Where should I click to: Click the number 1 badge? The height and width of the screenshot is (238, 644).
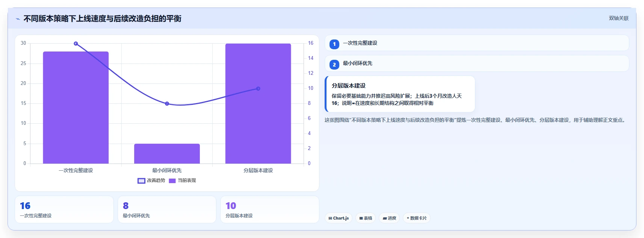click(x=334, y=44)
